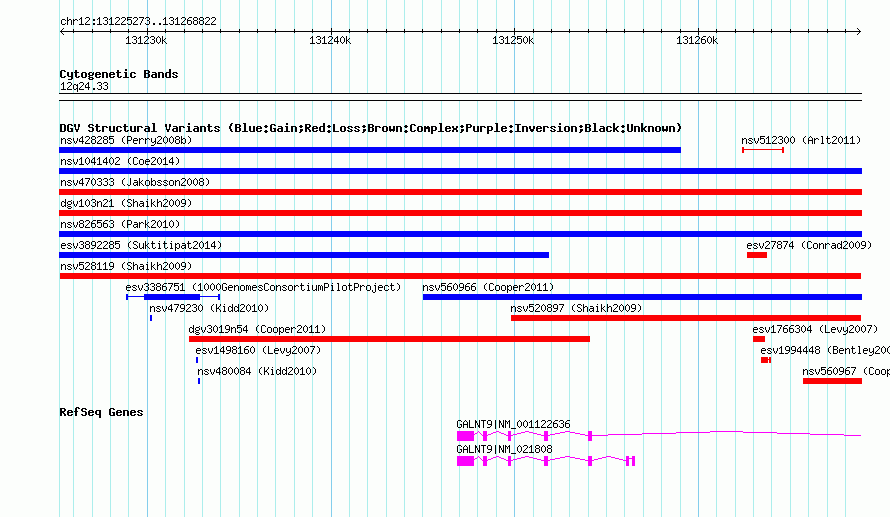Click the 131240k ruler tick label
This screenshot has width=890, height=517.
[330, 40]
